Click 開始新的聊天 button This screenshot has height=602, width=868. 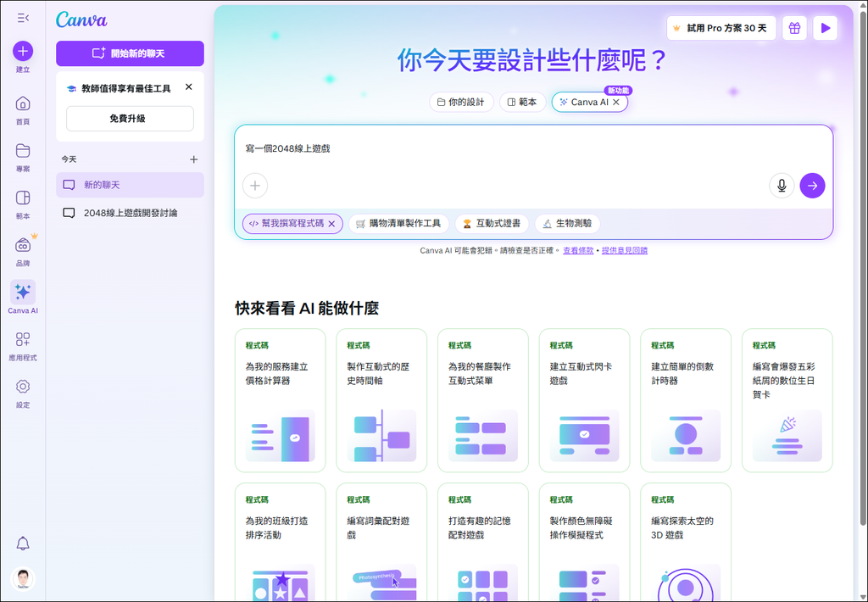coord(130,53)
